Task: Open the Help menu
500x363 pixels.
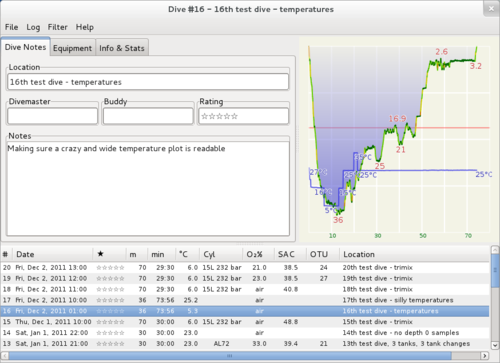Action: (84, 27)
